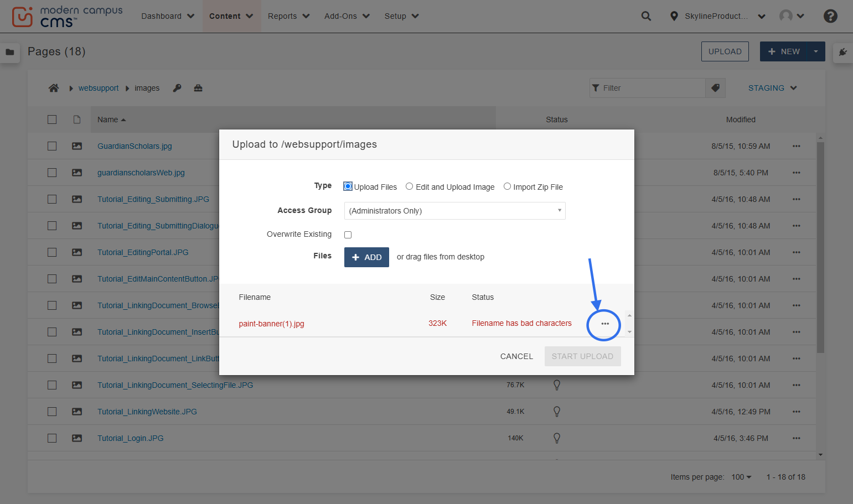Open options menu for paint-banner(1).jpg upload row
853x504 pixels.
[605, 324]
